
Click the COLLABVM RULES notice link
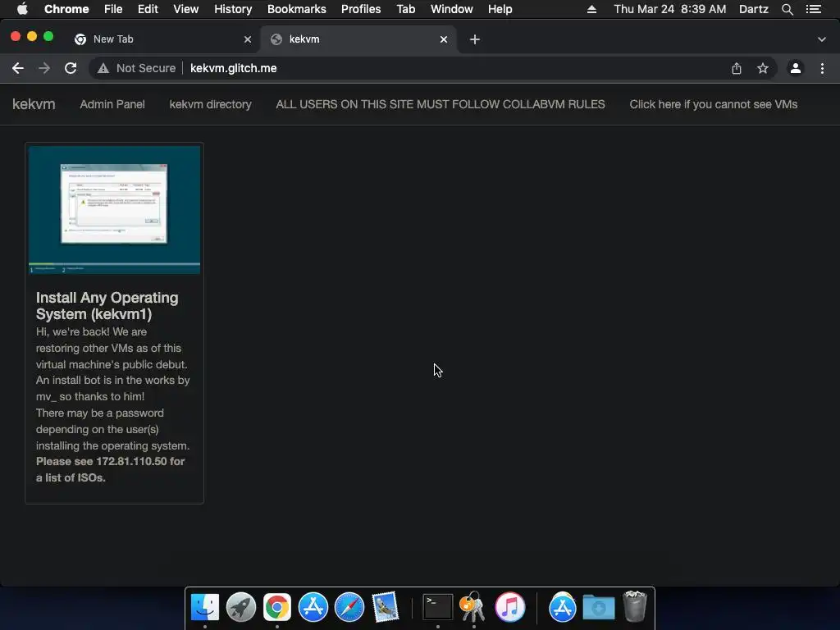tap(441, 104)
